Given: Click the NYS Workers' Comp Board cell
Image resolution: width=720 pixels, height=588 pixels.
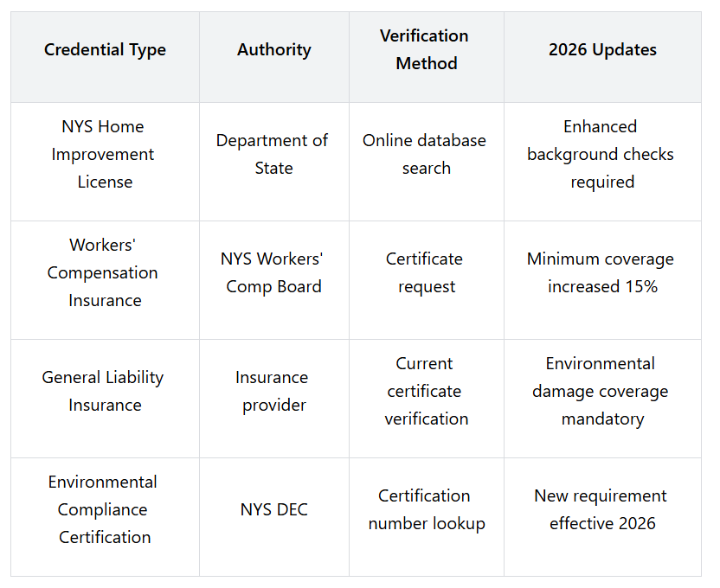Looking at the screenshot, I should tap(273, 272).
